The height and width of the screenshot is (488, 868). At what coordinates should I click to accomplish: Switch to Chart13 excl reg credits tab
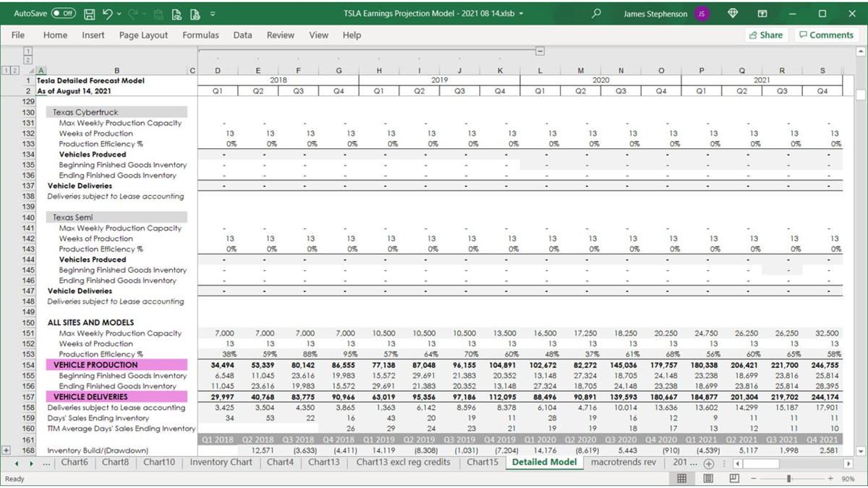[x=403, y=462]
